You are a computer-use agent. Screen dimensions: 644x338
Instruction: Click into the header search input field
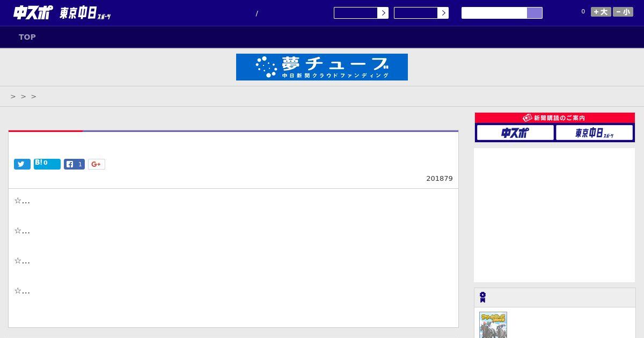(494, 13)
